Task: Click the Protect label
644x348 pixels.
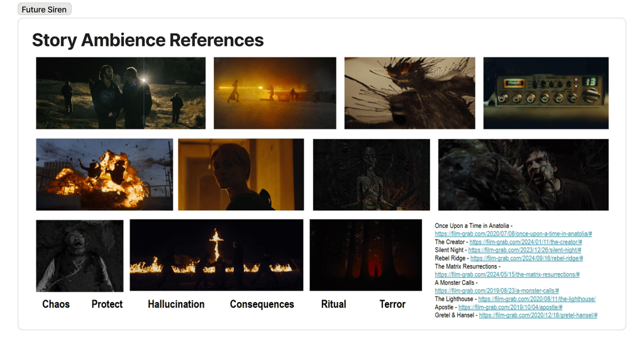Action: (107, 304)
